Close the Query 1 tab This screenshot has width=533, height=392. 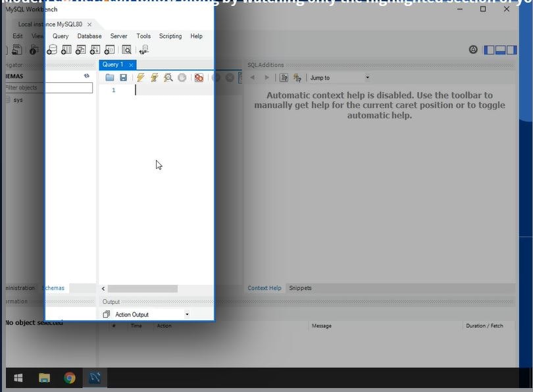[131, 65]
